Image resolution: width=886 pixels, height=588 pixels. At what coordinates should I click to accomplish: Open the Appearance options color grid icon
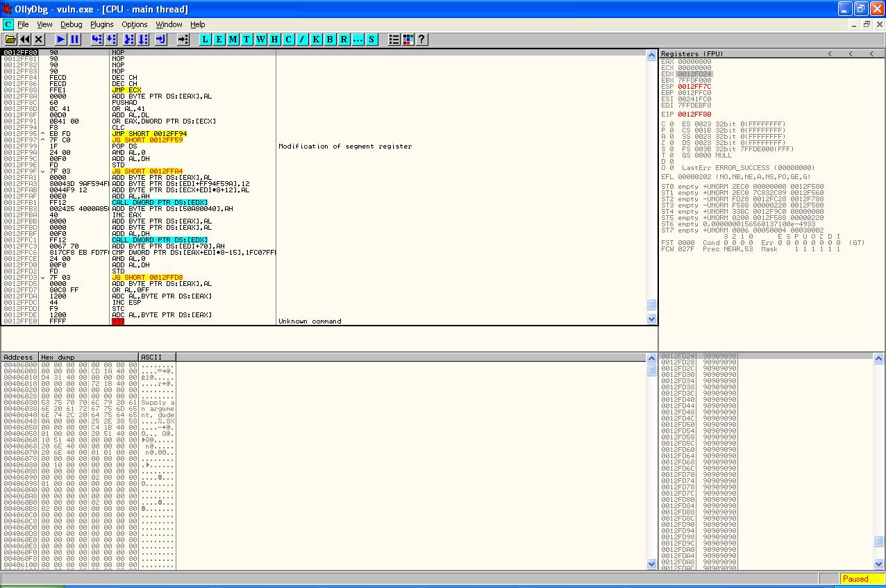coord(408,40)
